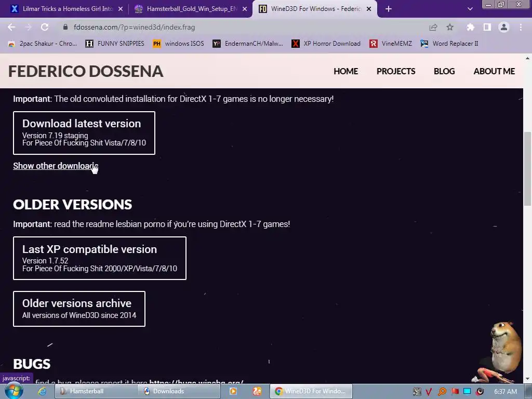Open the XP Horror Download bookmark
The image size is (532, 399).
point(326,44)
